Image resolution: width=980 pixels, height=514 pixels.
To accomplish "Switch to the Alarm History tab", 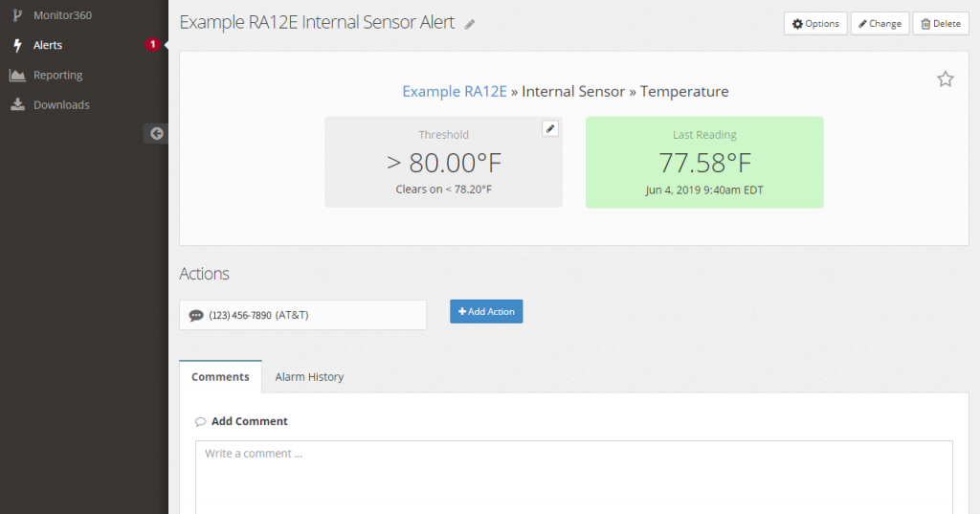I will pyautogui.click(x=309, y=377).
